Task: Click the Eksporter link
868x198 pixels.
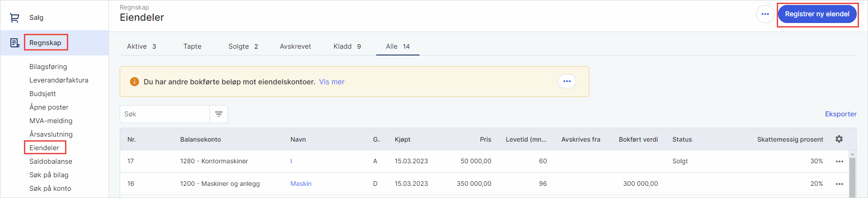Action: [840, 114]
